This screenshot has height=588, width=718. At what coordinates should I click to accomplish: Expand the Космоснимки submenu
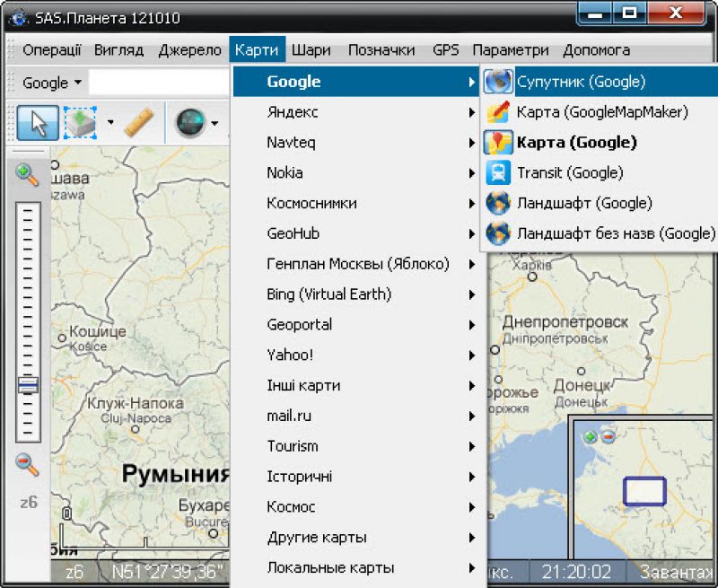click(x=356, y=203)
